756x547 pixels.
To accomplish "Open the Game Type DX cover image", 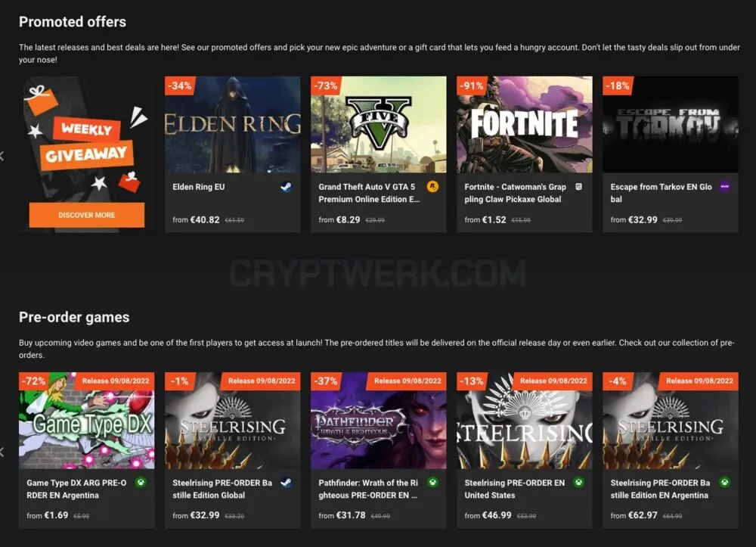I will pyautogui.click(x=87, y=421).
